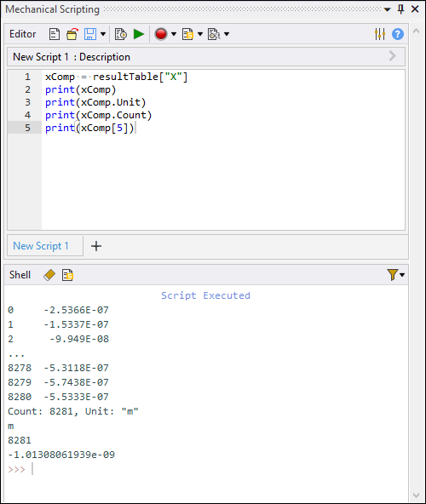
Task: Click the snippets icon in Shell toolbar
Action: pos(67,275)
